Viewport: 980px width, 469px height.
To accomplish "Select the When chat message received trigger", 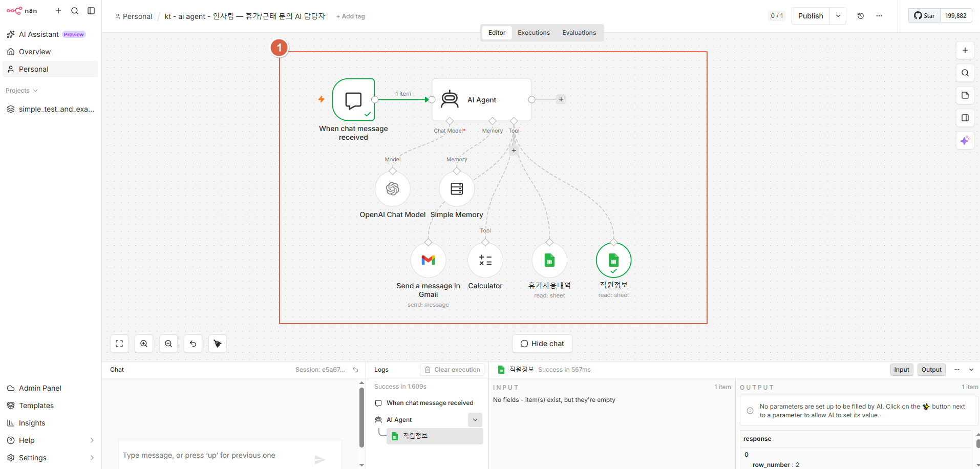I will [354, 100].
